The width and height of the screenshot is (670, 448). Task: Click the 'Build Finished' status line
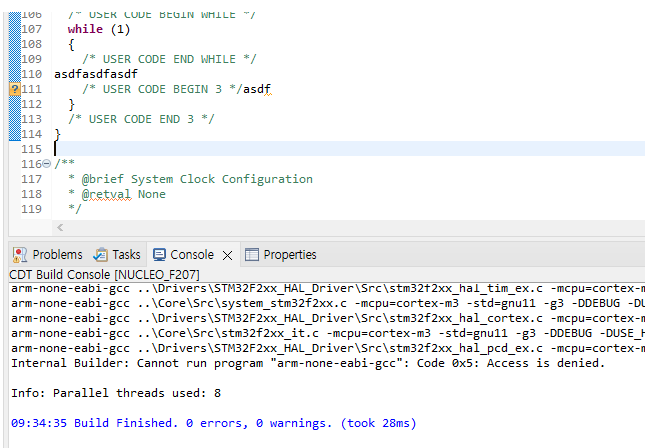[214, 423]
